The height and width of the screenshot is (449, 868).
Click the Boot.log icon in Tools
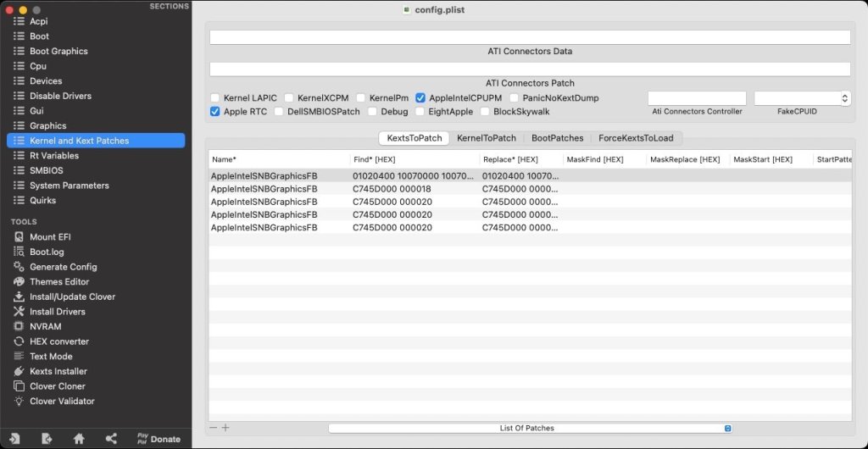[19, 252]
